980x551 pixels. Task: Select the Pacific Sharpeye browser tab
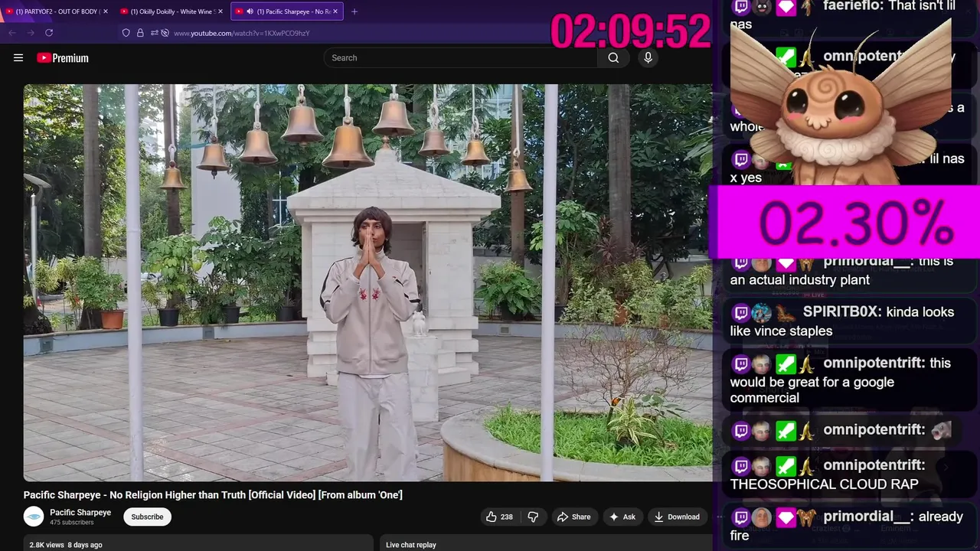coord(287,11)
